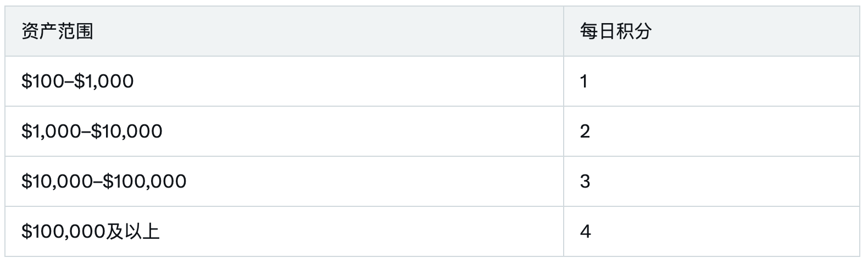Click "$100,000" amount in the last row
The height and width of the screenshot is (263, 868).
click(x=63, y=232)
